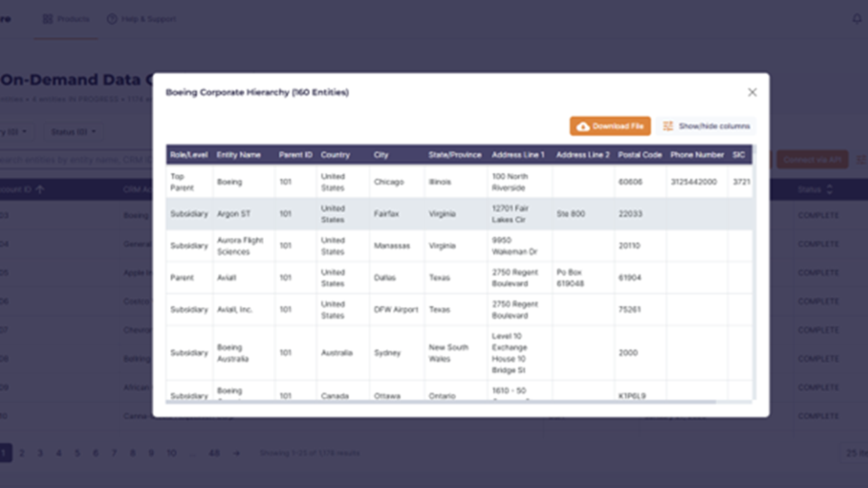Click the next page arrow in pagination
The width and height of the screenshot is (868, 488).
(x=236, y=453)
